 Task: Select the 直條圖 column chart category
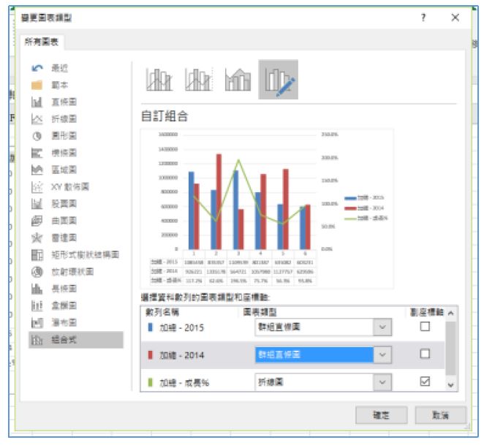click(64, 102)
